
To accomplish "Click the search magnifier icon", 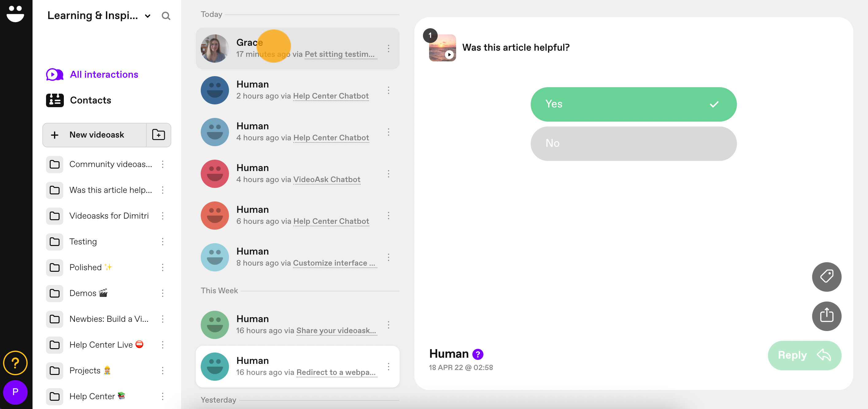I will (x=165, y=15).
